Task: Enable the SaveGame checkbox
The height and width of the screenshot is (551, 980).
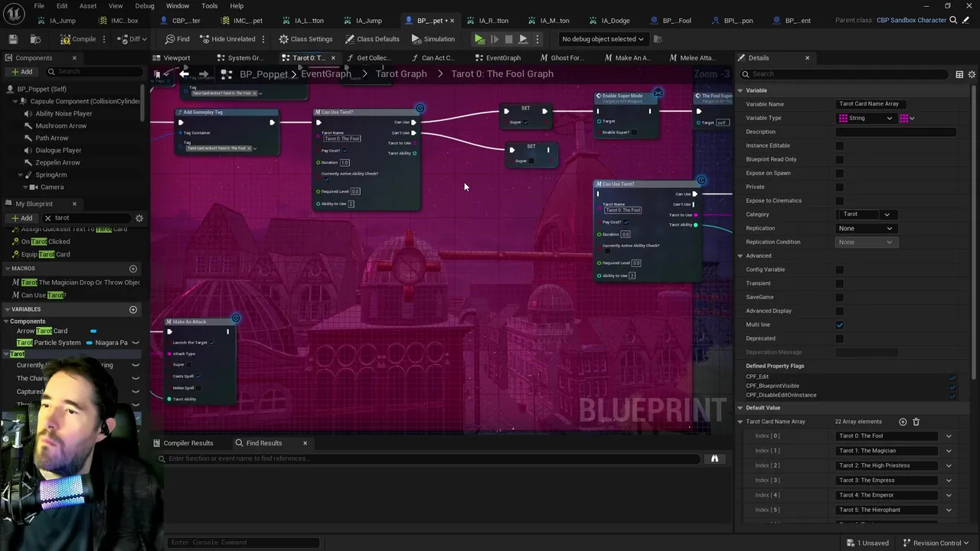Action: (840, 297)
